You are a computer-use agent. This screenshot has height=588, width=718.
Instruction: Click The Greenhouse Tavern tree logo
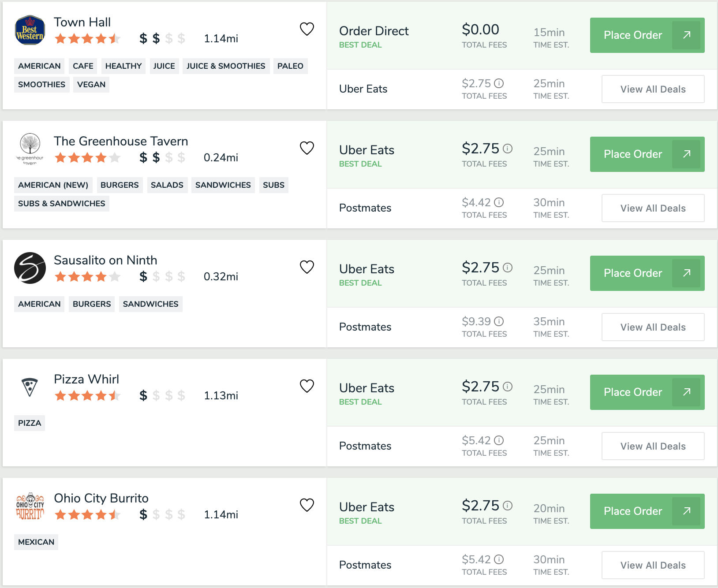click(x=30, y=149)
